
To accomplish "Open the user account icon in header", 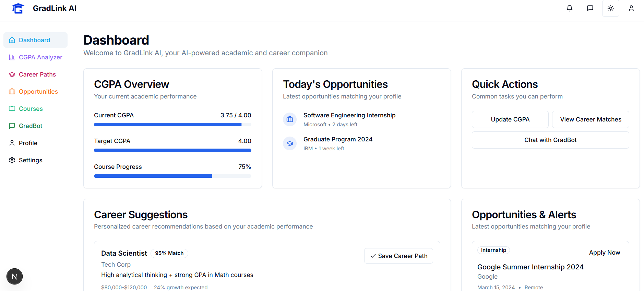I will 631,8.
